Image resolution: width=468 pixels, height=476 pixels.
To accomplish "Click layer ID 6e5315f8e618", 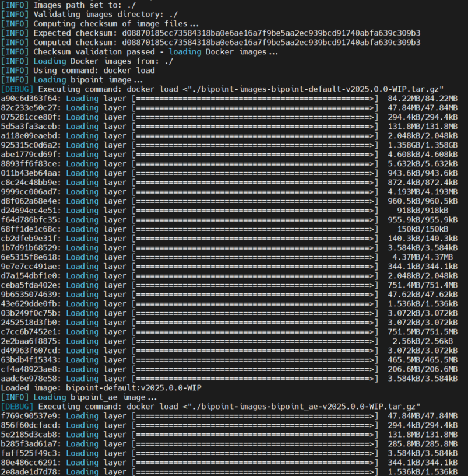I will point(29,257).
